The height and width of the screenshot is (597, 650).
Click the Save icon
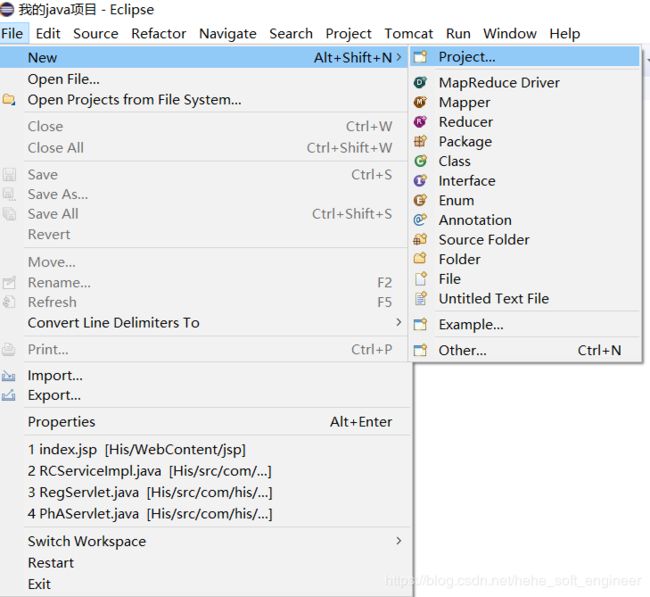point(9,175)
